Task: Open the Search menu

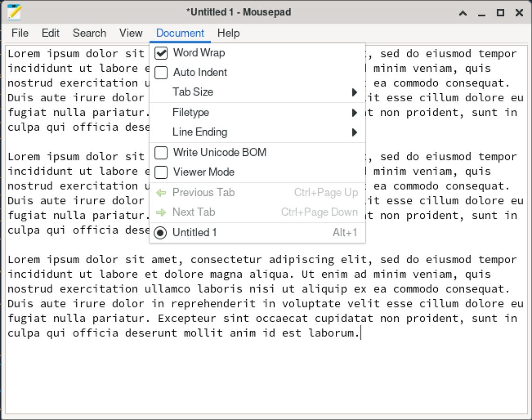Action: (x=90, y=33)
